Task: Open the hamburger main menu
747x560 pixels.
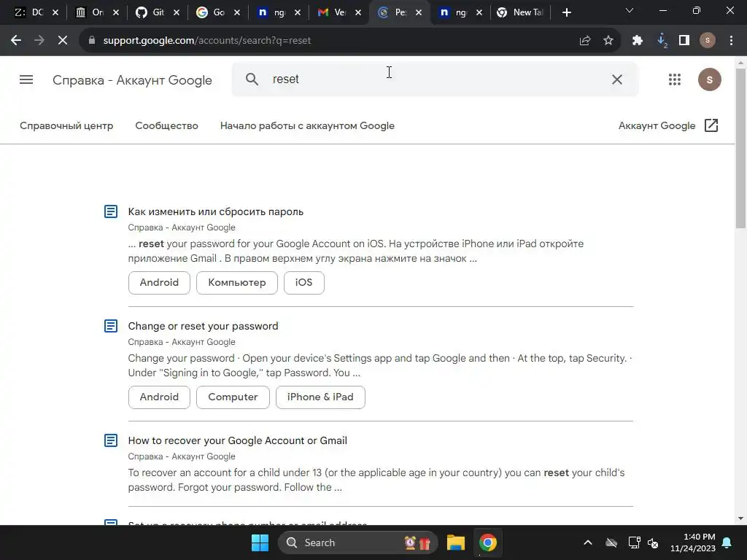Action: tap(26, 79)
